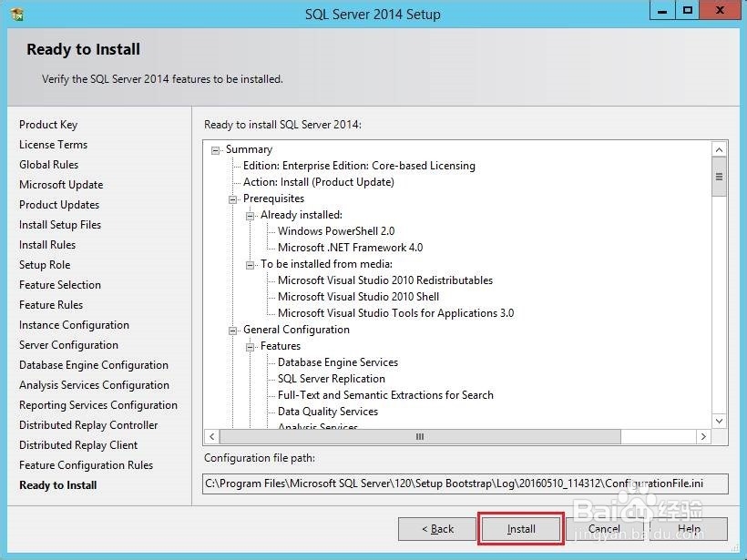Screen dimensions: 747x560
Task: Click the vertical scrollbar down arrow
Action: [719, 421]
